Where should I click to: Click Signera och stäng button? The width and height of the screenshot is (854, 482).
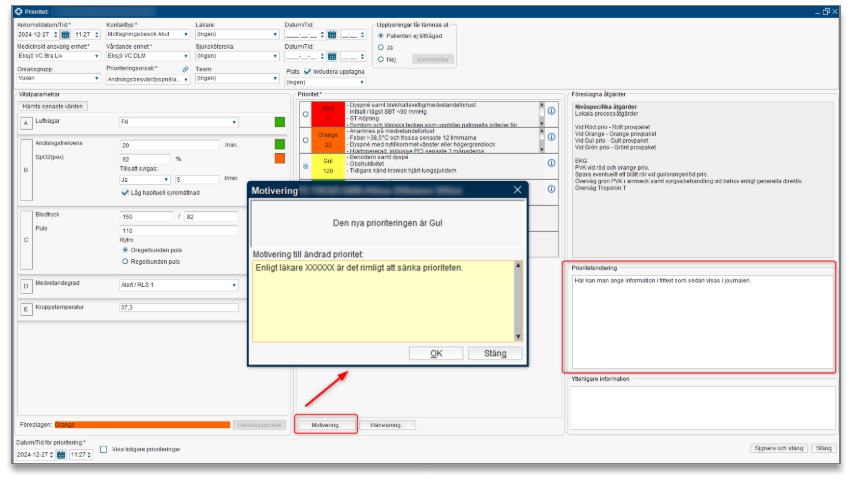(777, 449)
